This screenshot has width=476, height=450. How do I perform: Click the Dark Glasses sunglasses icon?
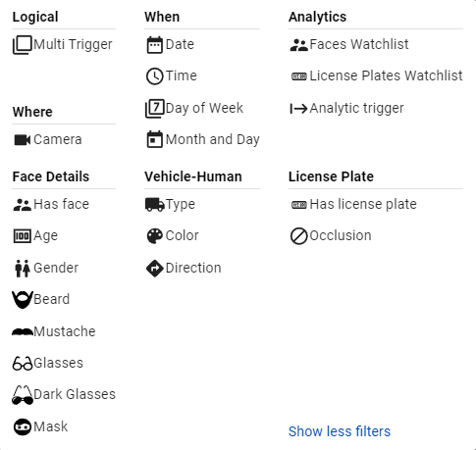click(x=23, y=395)
